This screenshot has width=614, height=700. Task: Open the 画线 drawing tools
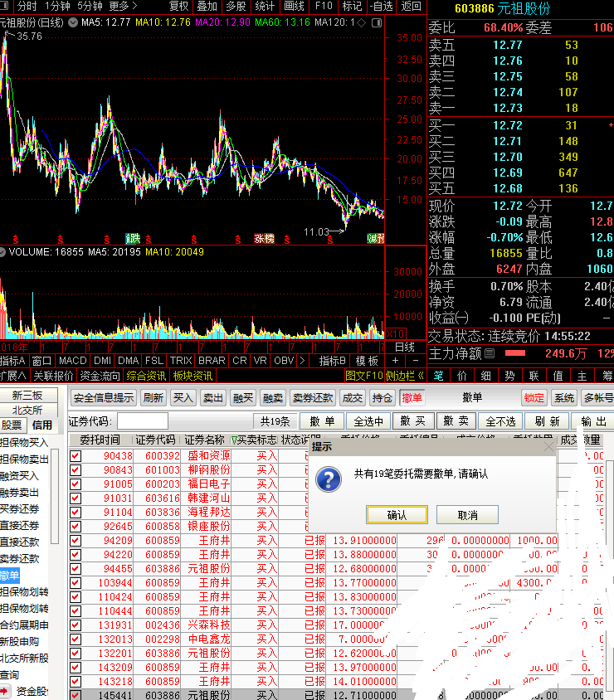tap(295, 7)
